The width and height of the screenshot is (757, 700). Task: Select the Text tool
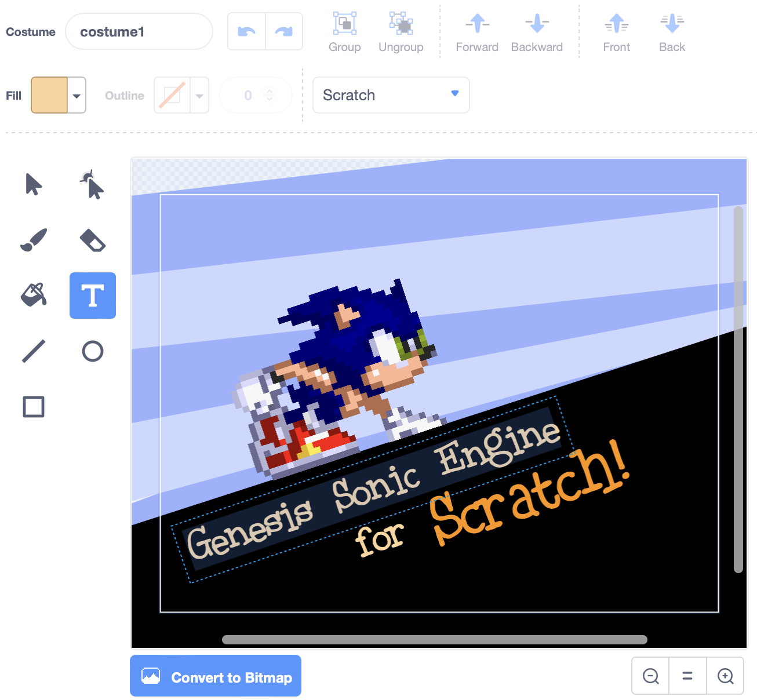[x=93, y=296]
